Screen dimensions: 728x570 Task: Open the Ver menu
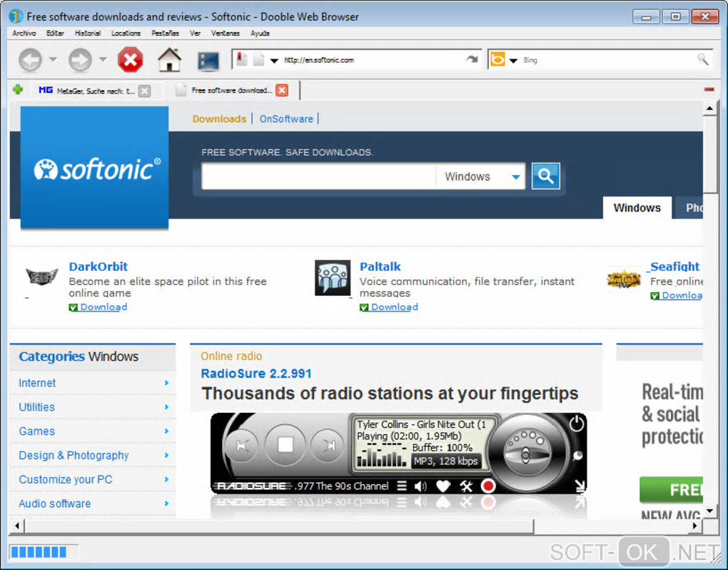(x=195, y=34)
